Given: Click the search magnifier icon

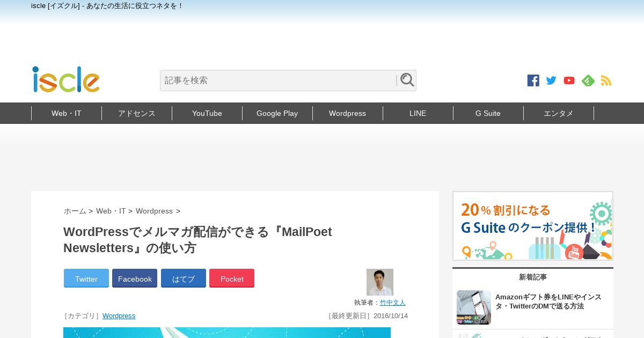Looking at the screenshot, I should [x=407, y=80].
